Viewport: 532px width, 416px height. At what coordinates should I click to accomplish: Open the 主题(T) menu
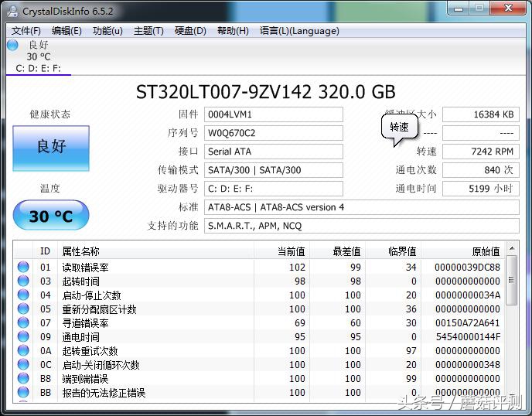[x=148, y=31]
